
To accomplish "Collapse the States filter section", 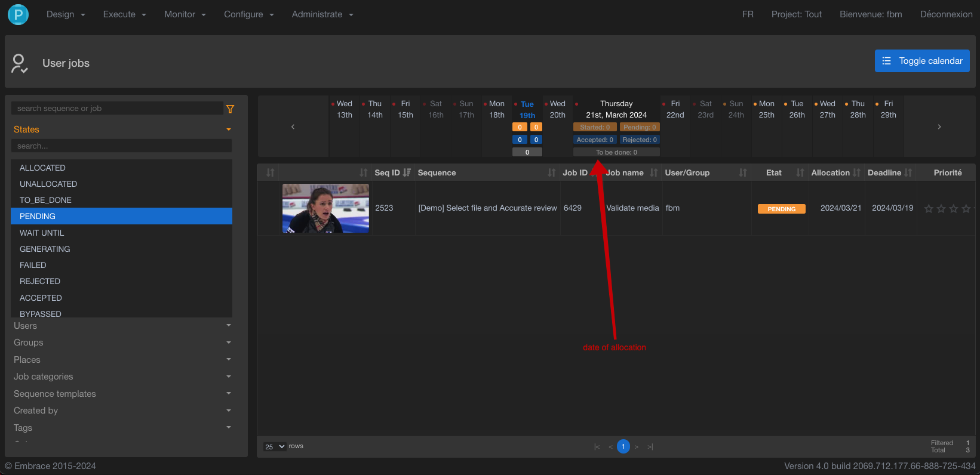I will pos(122,129).
